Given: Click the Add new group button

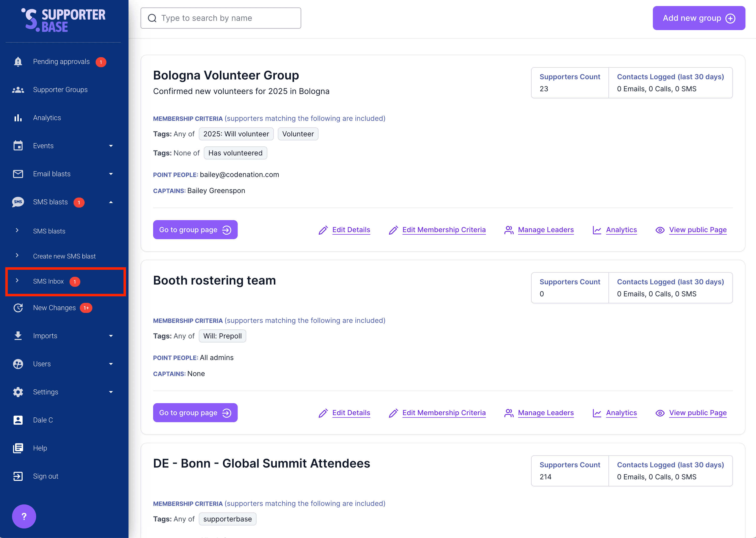Looking at the screenshot, I should 699,18.
